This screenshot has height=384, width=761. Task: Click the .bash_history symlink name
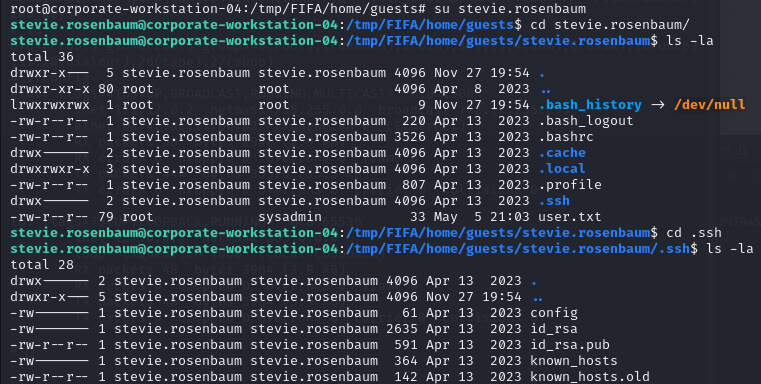click(x=590, y=105)
